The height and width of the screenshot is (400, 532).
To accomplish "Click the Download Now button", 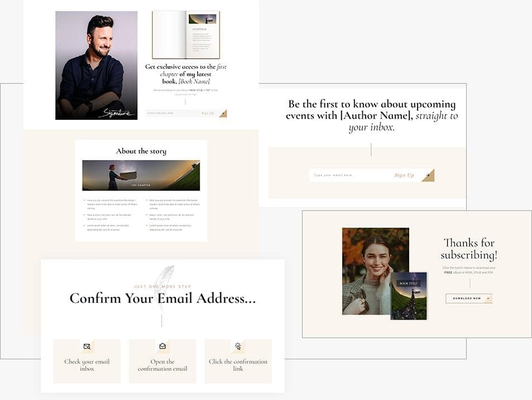I will (x=469, y=298).
